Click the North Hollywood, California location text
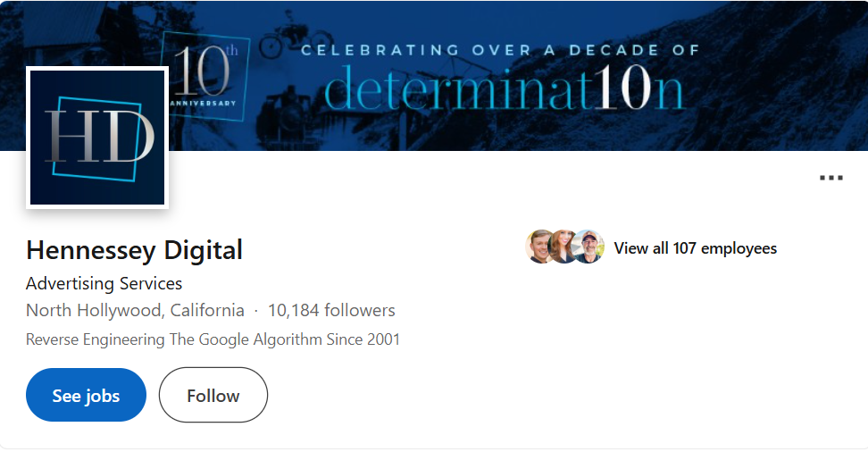Viewport: 868px width, 452px height. click(x=135, y=311)
